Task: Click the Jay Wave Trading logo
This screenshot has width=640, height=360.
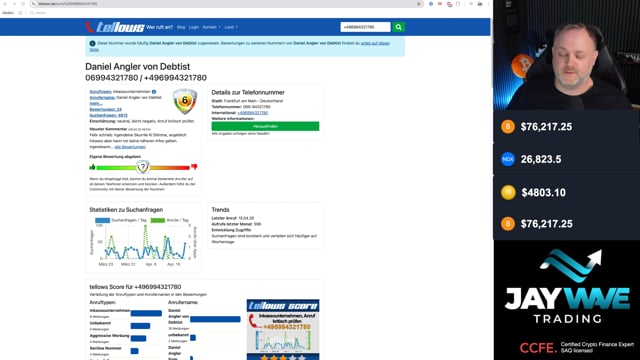Action: [x=567, y=287]
